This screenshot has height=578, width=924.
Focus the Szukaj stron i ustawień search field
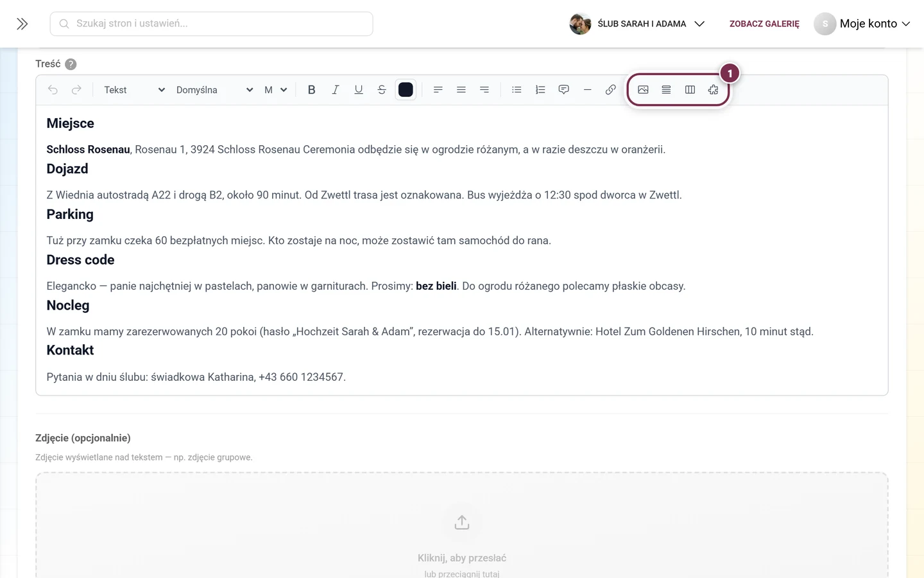pyautogui.click(x=211, y=24)
